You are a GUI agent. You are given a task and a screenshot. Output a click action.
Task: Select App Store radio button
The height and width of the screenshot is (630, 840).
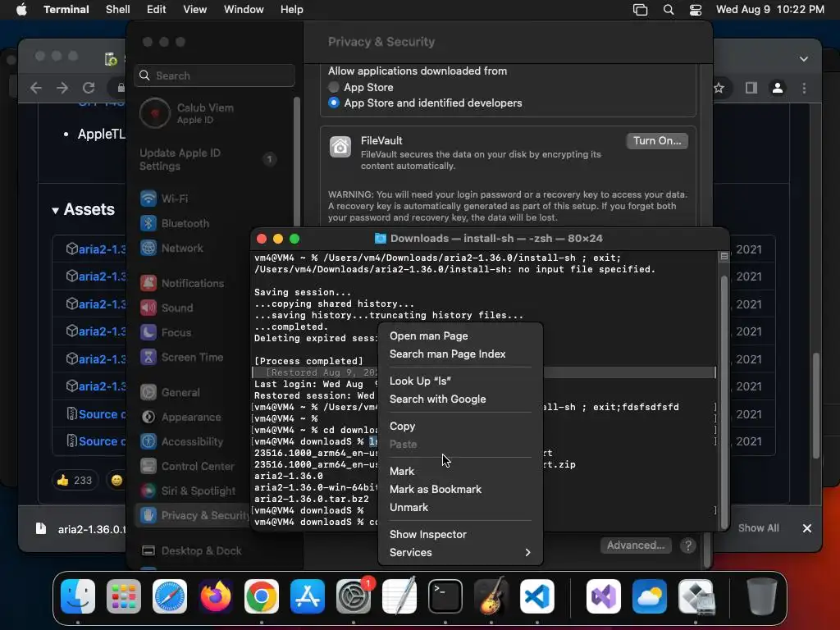point(334,87)
